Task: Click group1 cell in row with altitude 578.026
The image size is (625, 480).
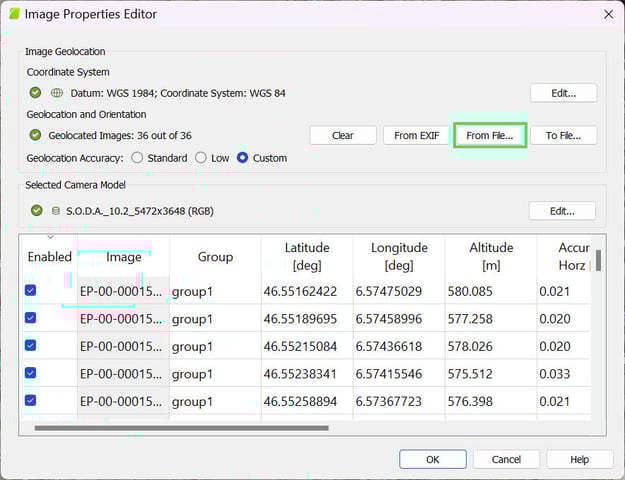Action: click(215, 346)
